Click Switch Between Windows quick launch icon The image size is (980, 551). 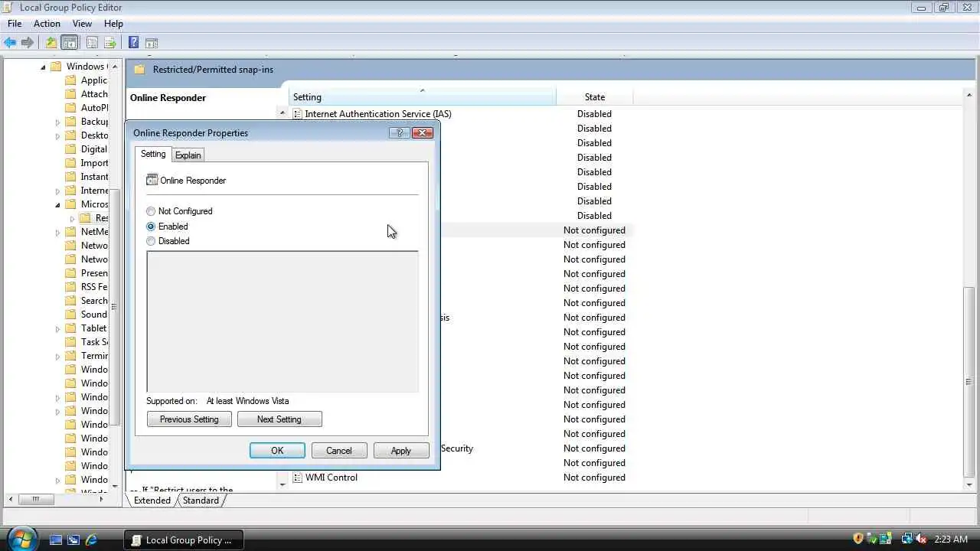pyautogui.click(x=73, y=540)
